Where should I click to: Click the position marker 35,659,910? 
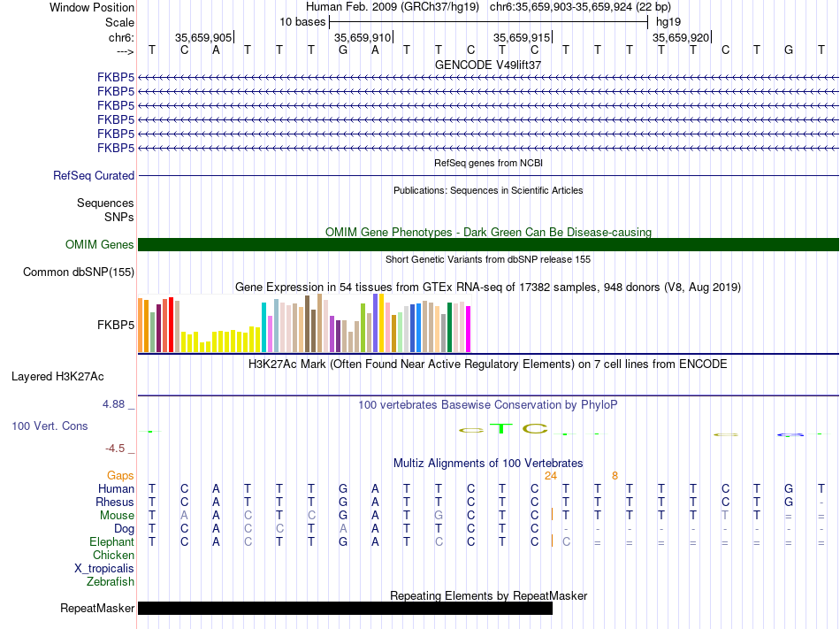pos(363,37)
